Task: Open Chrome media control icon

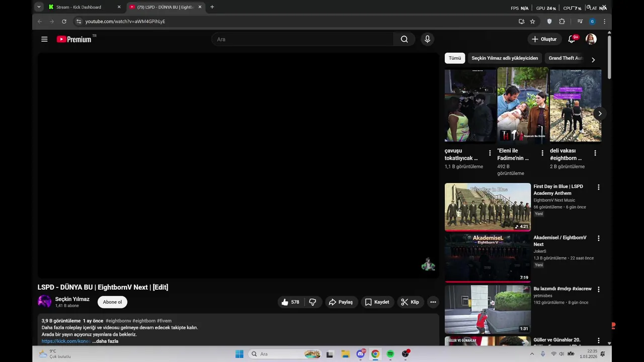Action: (x=580, y=22)
